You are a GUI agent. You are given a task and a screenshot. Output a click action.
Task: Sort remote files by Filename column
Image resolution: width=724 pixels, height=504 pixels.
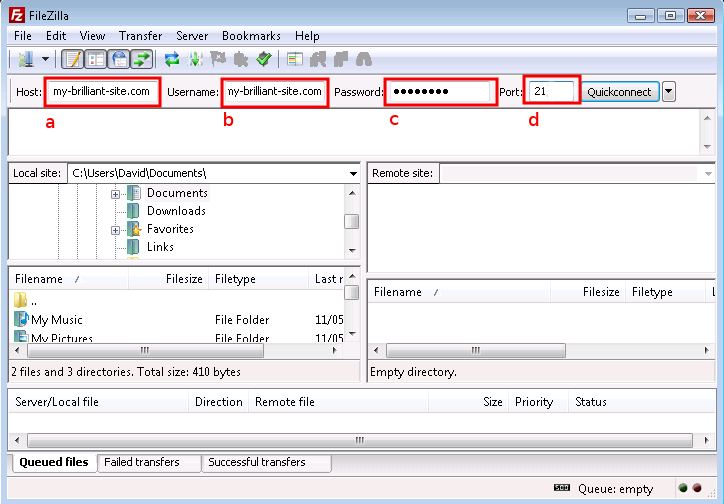[x=459, y=292]
